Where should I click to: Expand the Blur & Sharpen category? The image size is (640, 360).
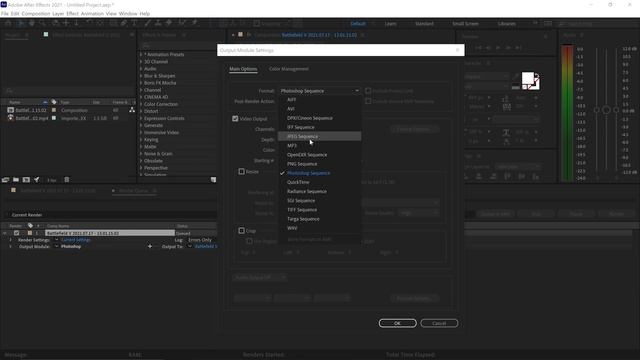coord(141,76)
